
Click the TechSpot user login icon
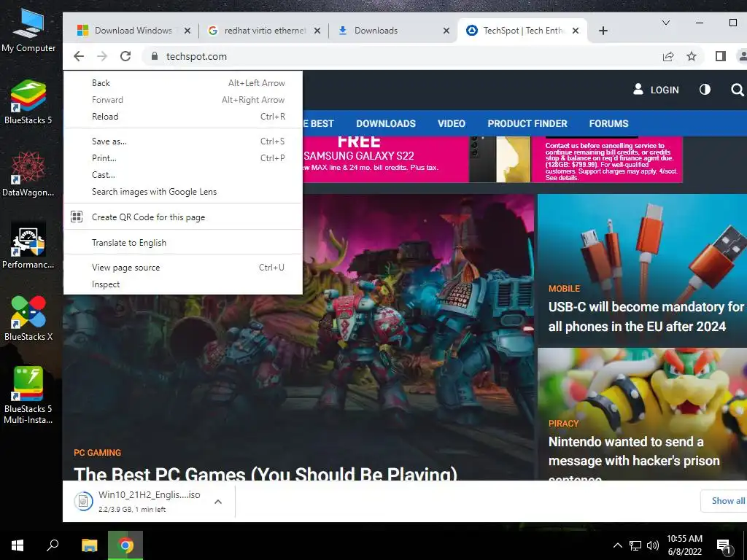click(x=638, y=89)
